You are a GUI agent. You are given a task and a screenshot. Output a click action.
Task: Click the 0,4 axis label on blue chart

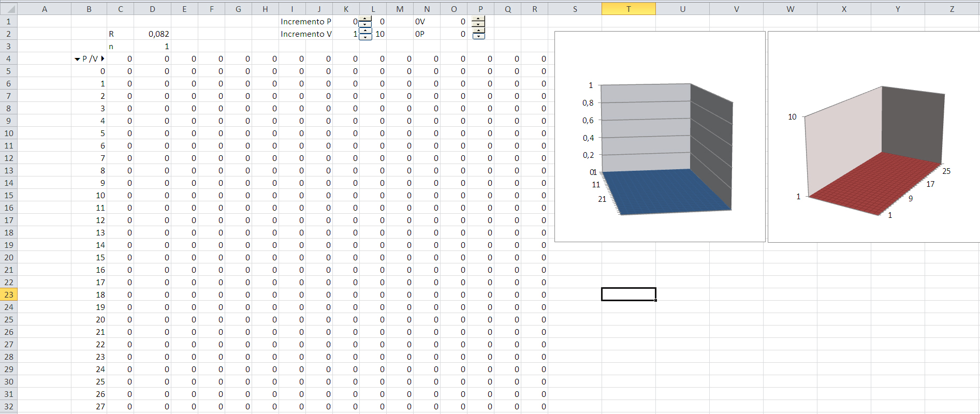click(588, 138)
